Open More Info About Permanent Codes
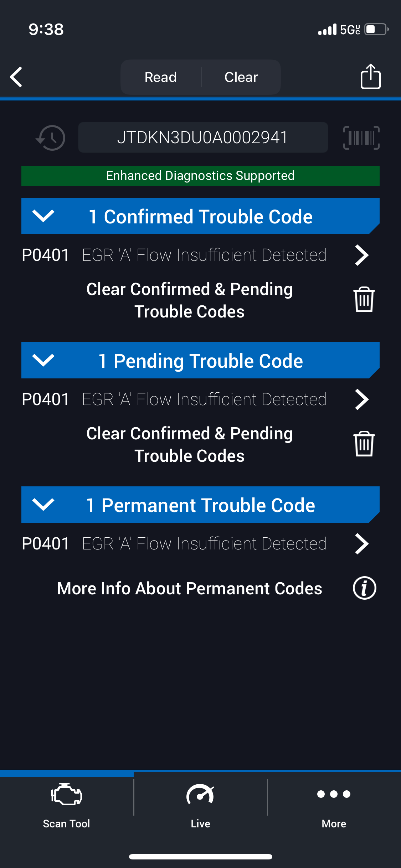The height and width of the screenshot is (868, 401). 190,588
